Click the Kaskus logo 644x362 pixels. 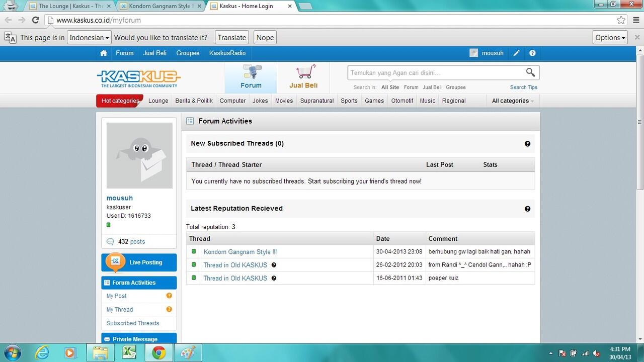click(x=139, y=77)
